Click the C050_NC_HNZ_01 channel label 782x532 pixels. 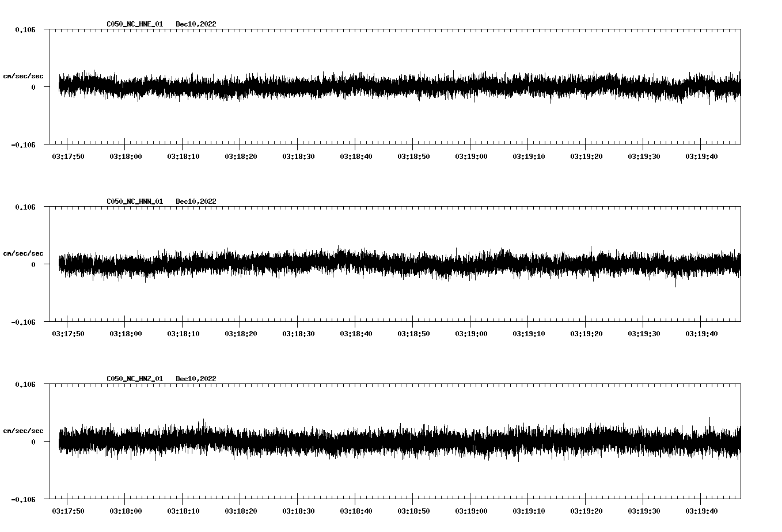point(134,379)
